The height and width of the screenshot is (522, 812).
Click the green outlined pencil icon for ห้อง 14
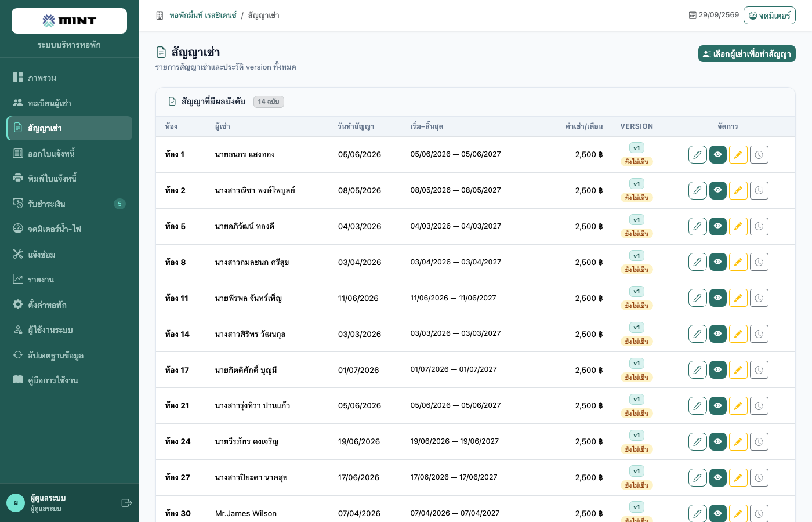pos(698,334)
